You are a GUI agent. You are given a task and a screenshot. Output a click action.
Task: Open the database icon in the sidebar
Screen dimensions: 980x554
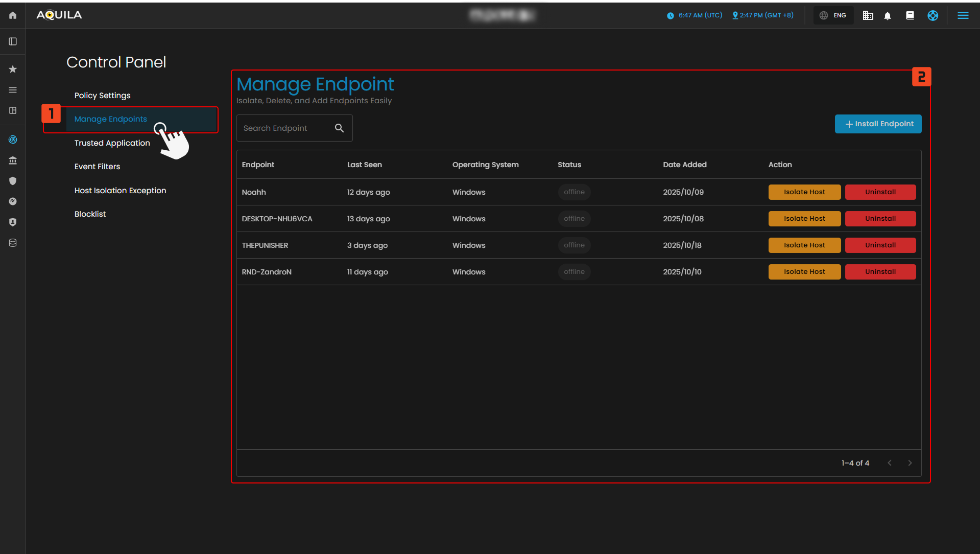(x=13, y=243)
